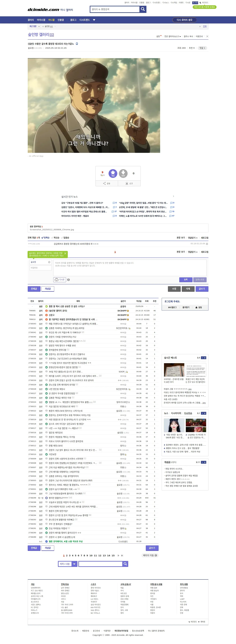Select 최신순 comment sort option
The image size is (236, 644).
coord(55,238)
